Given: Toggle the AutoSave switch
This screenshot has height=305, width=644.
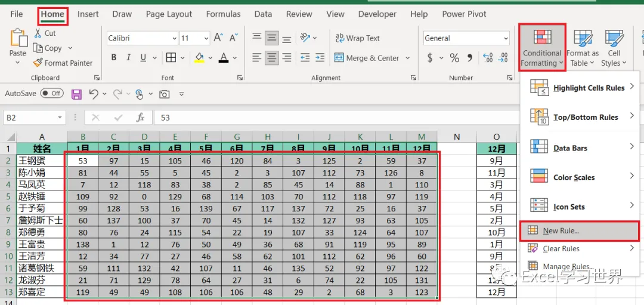Looking at the screenshot, I should pos(52,93).
